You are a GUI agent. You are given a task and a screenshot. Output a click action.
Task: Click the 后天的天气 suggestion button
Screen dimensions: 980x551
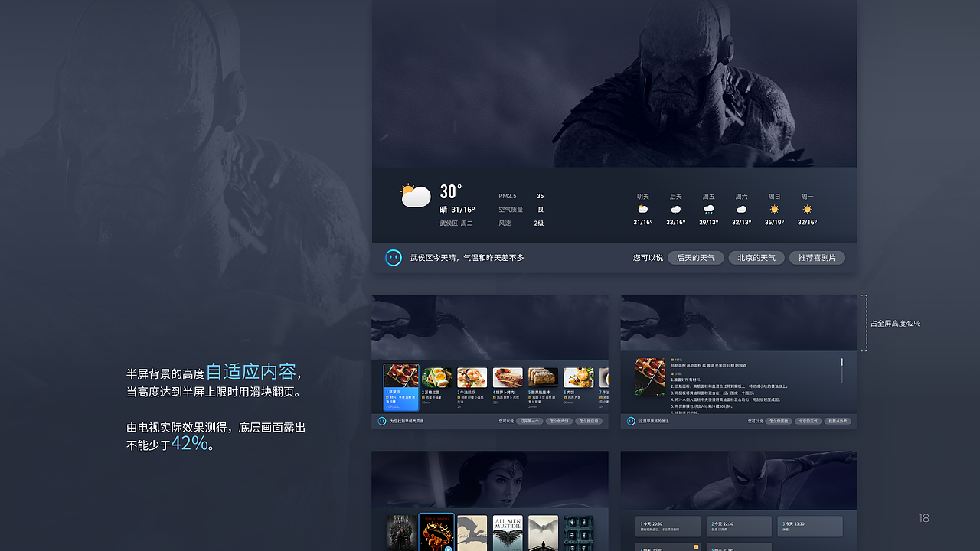[696, 258]
